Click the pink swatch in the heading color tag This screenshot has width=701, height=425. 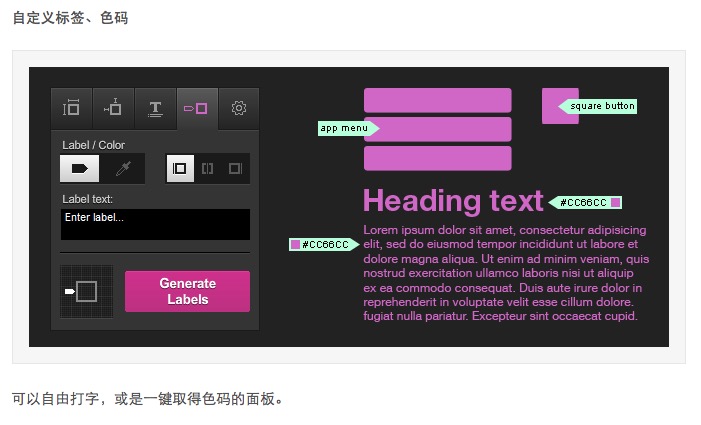tap(616, 202)
